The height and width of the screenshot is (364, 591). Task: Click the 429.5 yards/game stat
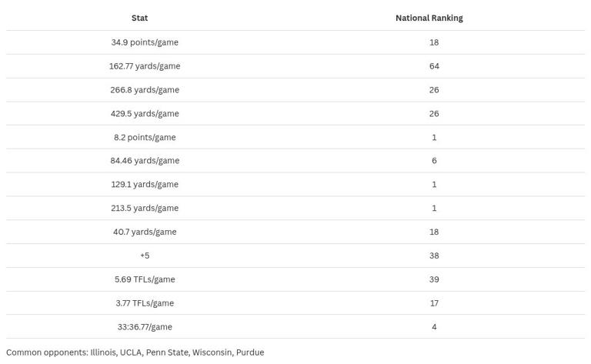[x=145, y=114]
